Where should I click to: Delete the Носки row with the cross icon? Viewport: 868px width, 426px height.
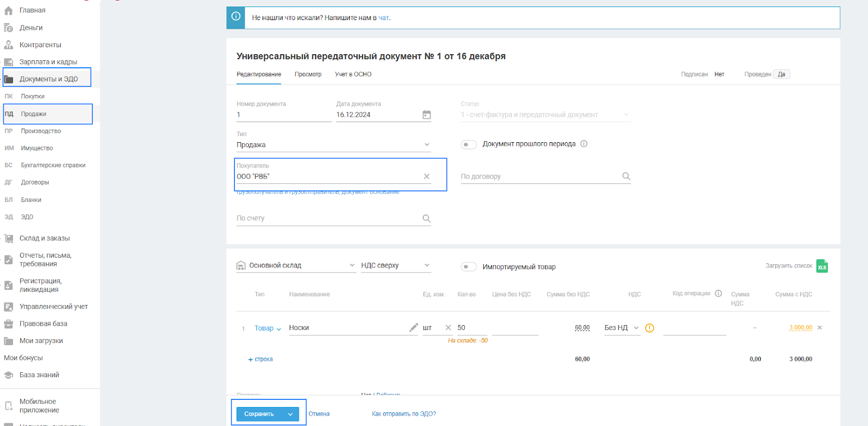point(820,328)
